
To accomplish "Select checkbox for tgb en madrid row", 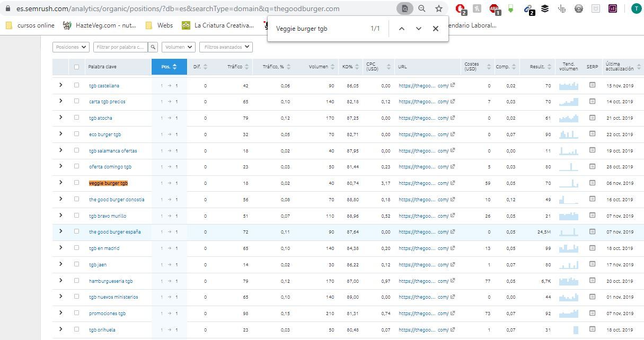I will click(x=77, y=248).
